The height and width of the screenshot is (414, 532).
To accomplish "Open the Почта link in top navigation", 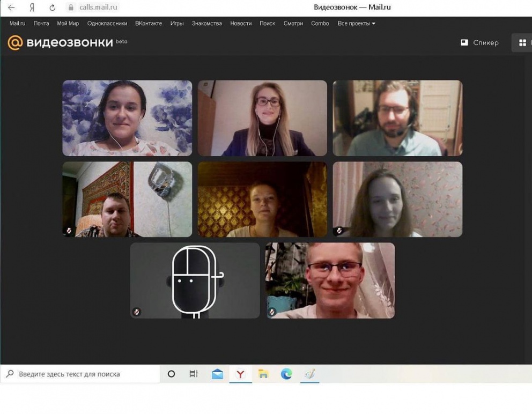I will pyautogui.click(x=41, y=24).
